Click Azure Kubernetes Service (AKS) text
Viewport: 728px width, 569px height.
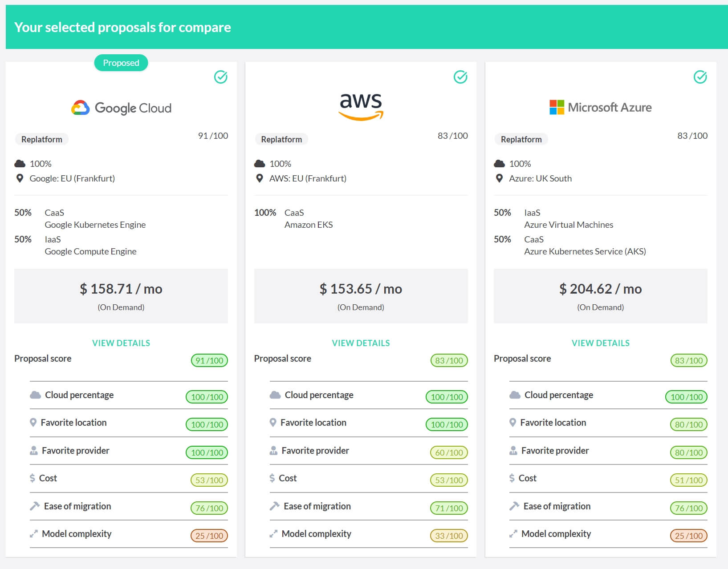click(585, 251)
